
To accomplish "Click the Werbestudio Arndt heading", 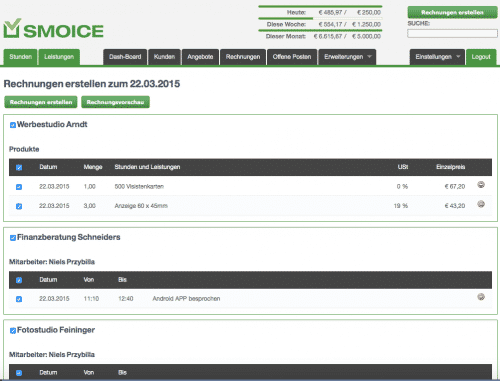I will 52,124.
